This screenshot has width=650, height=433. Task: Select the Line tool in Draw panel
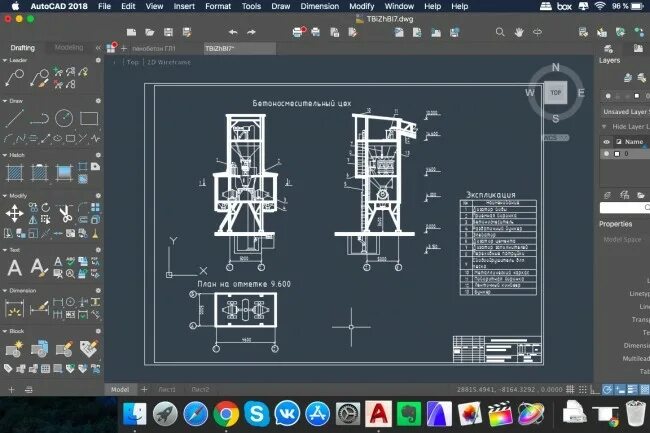coord(15,119)
